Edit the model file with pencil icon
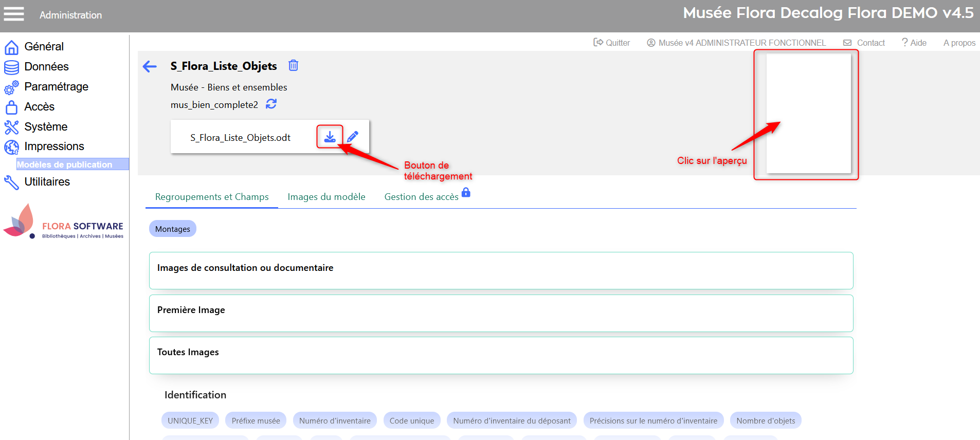980x440 pixels. tap(353, 137)
